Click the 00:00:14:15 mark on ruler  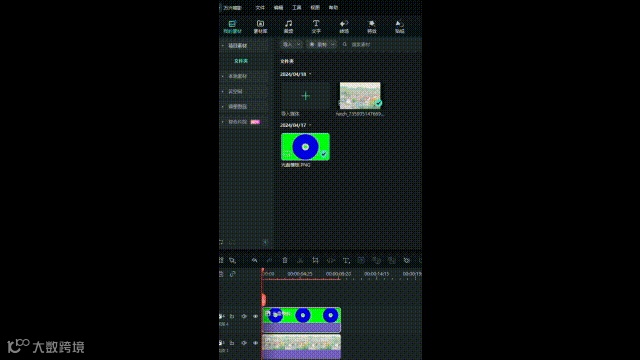pyautogui.click(x=376, y=274)
